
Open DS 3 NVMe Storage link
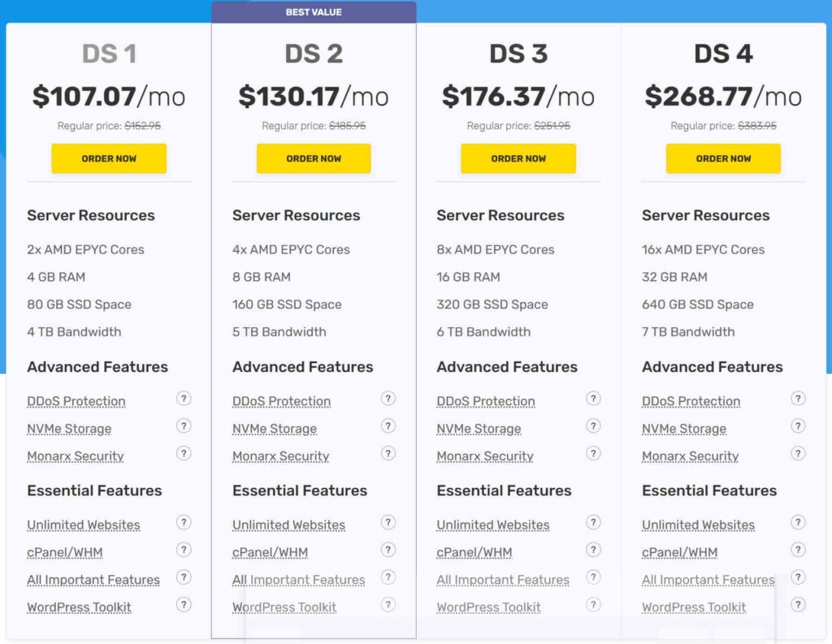click(x=479, y=429)
